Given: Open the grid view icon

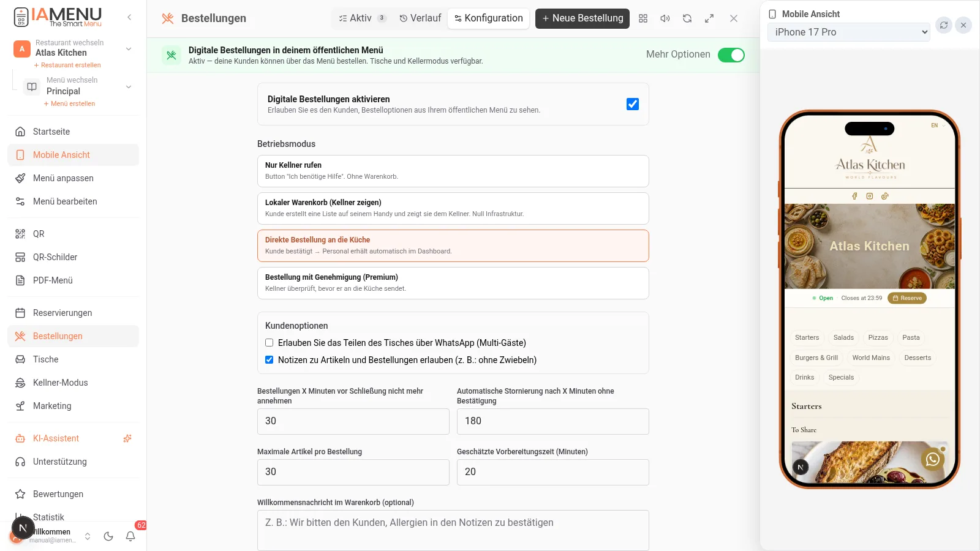Looking at the screenshot, I should (x=643, y=18).
